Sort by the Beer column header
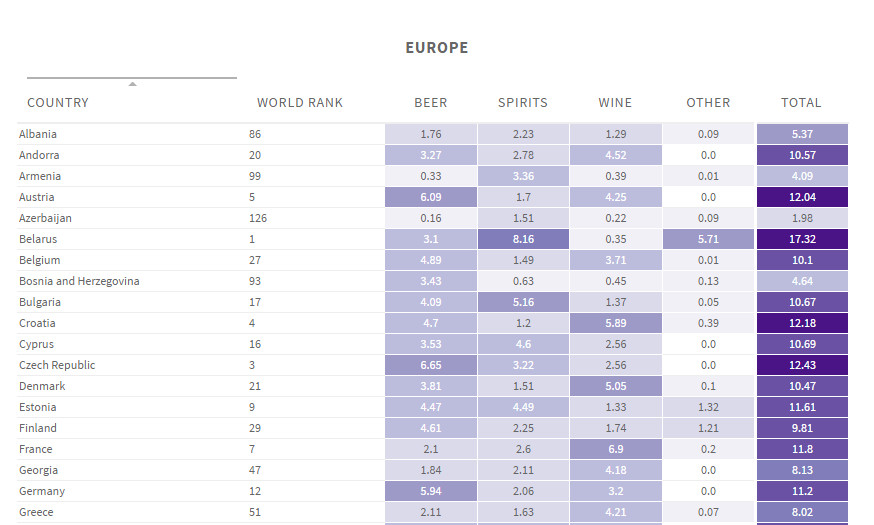 [x=431, y=103]
